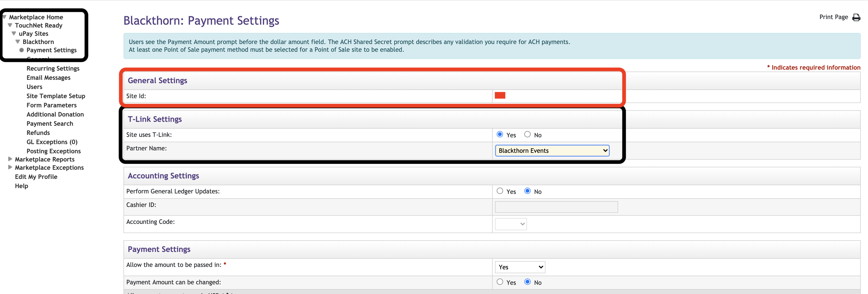Image resolution: width=868 pixels, height=294 pixels.
Task: Click the Cashier ID input field
Action: click(556, 207)
